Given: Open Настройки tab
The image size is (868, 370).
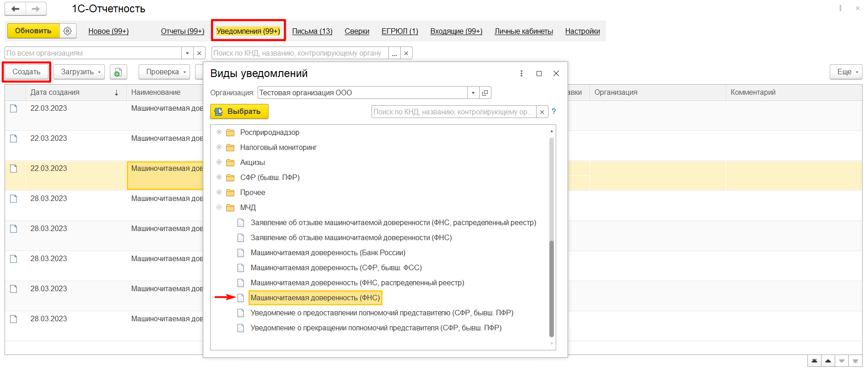Looking at the screenshot, I should coord(583,31).
